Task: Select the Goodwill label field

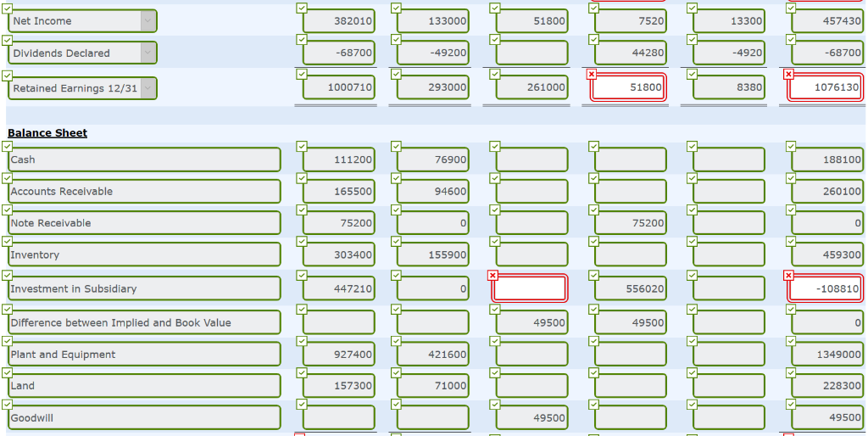Action: 144,417
